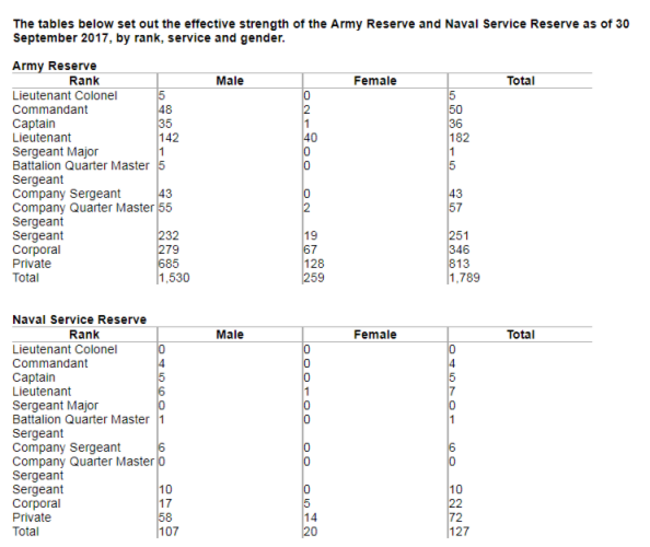
Task: Click the Army Reserve total value 1,789
Action: 465,279
